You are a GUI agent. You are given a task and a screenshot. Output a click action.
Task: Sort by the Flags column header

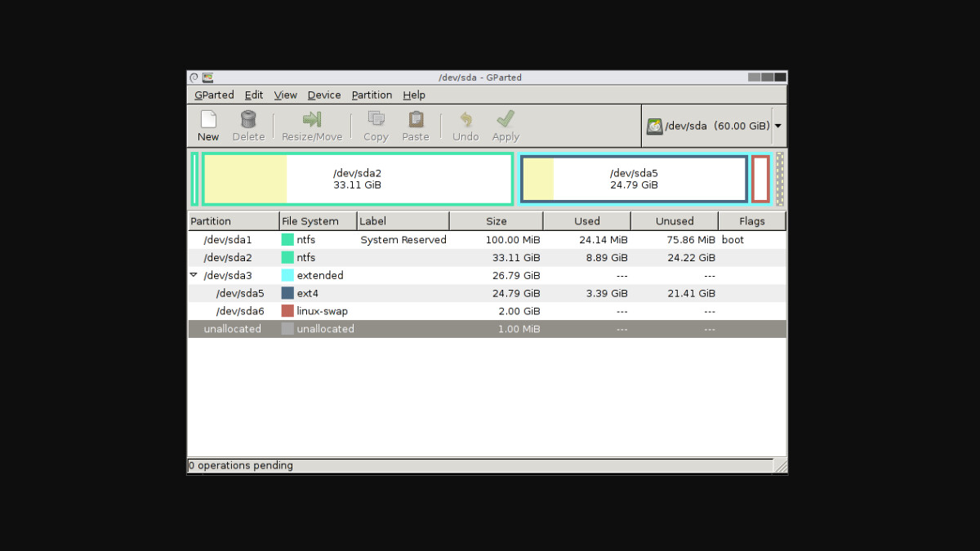(752, 221)
